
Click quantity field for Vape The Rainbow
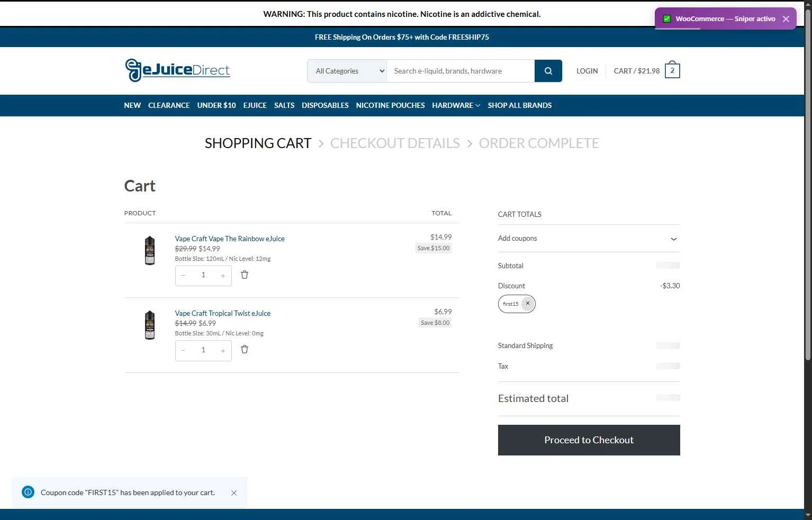pos(203,275)
